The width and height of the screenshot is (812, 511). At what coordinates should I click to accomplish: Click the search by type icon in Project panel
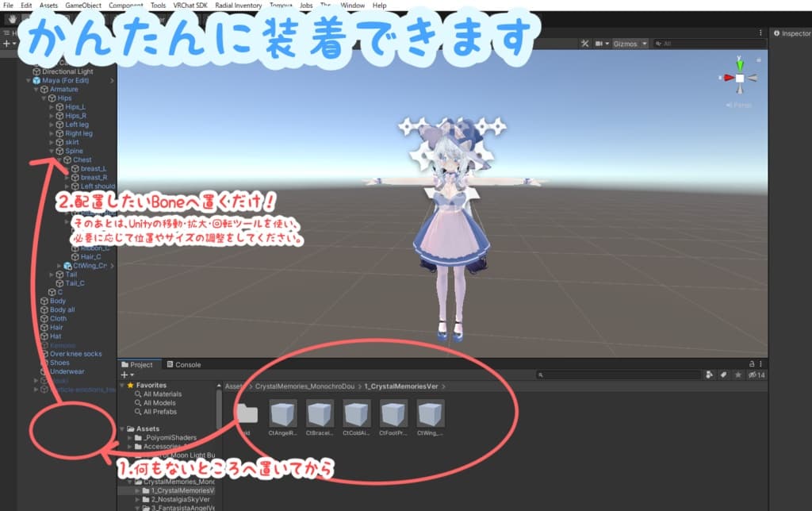coord(709,375)
